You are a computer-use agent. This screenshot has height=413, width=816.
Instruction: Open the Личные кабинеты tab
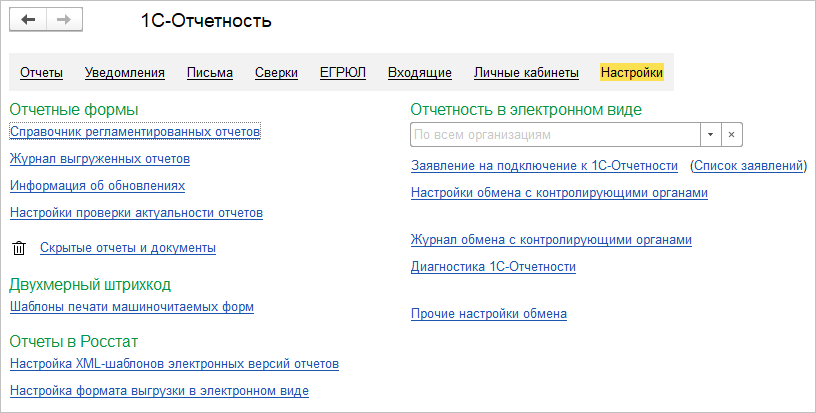[526, 73]
